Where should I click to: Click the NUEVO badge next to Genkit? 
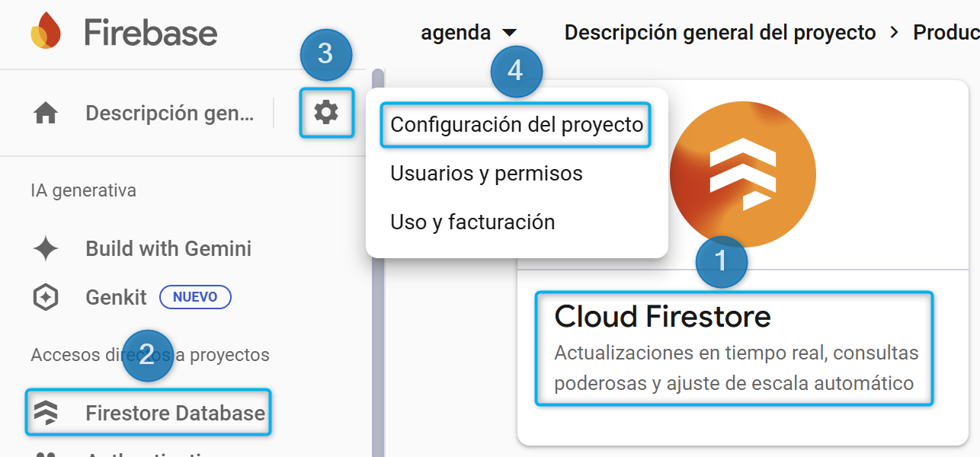(195, 297)
